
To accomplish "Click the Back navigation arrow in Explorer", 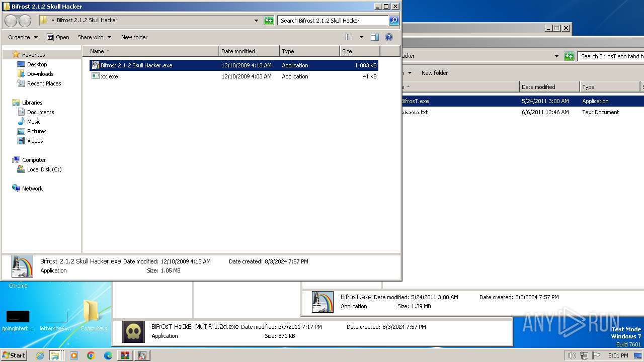I will (11, 21).
